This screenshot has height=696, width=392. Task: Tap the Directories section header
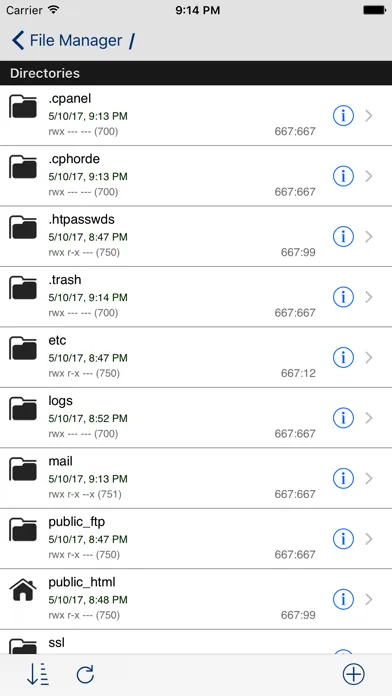pos(196,73)
